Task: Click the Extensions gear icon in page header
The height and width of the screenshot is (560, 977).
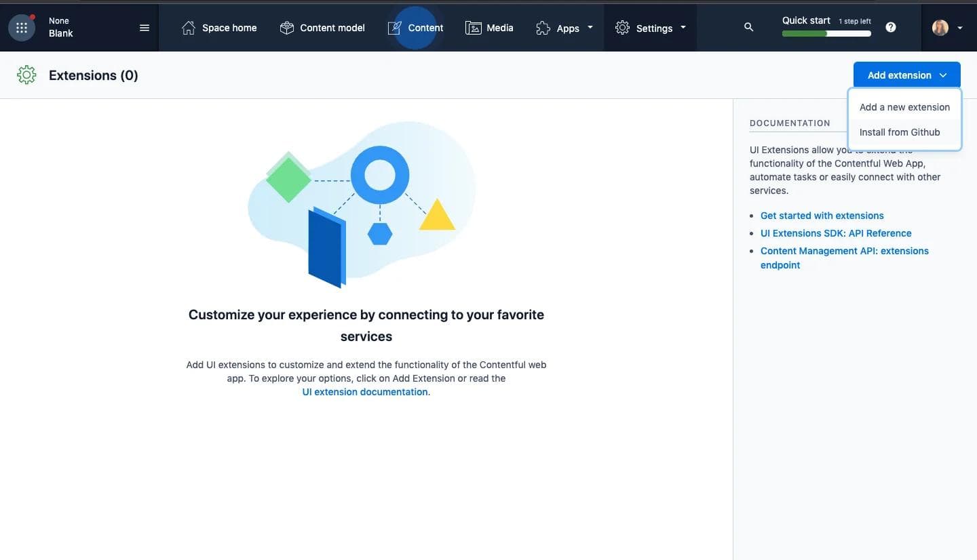Action: pos(26,75)
